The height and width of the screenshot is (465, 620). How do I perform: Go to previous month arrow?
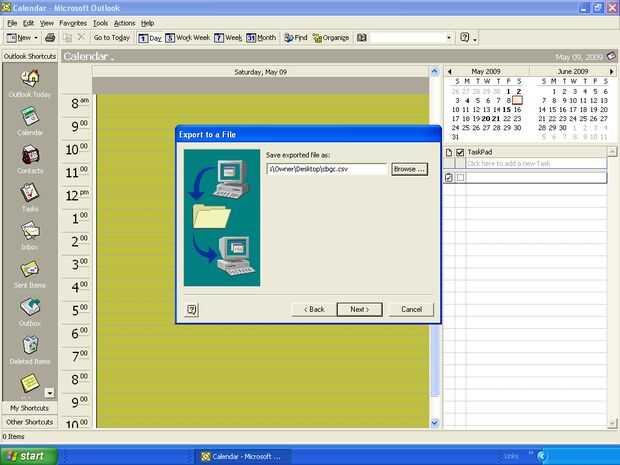click(x=449, y=72)
